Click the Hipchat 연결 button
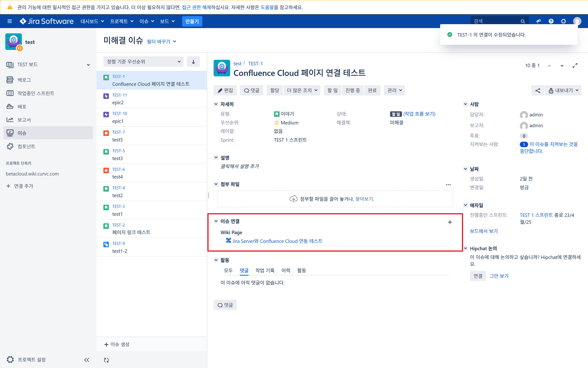588x368 pixels. [478, 276]
